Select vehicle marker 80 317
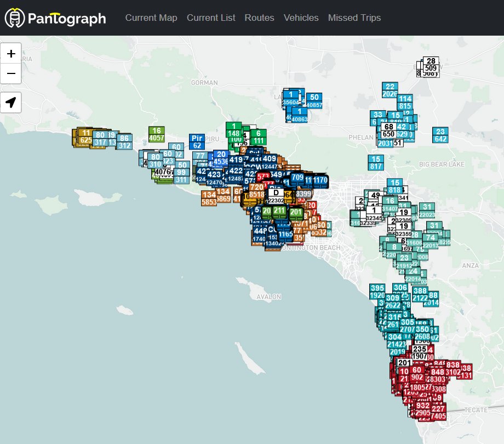 coord(100,139)
